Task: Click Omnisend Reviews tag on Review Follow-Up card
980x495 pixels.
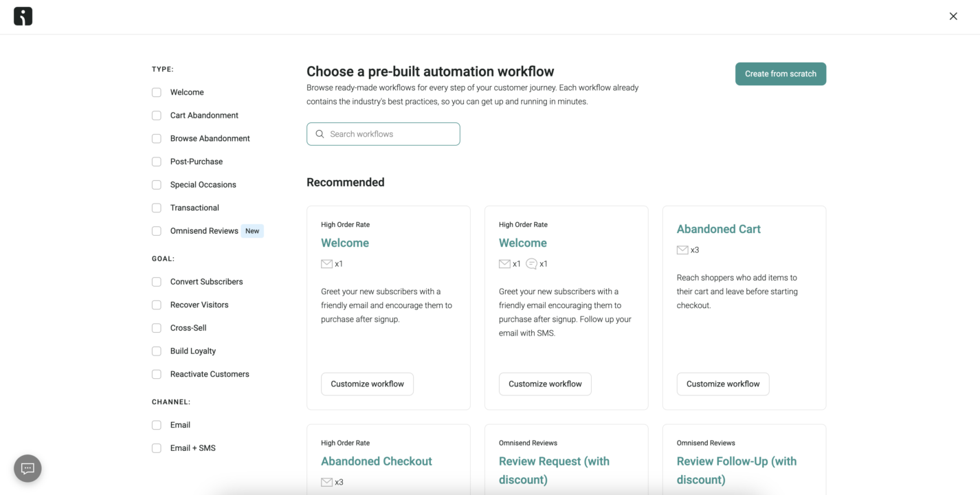Action: 706,443
